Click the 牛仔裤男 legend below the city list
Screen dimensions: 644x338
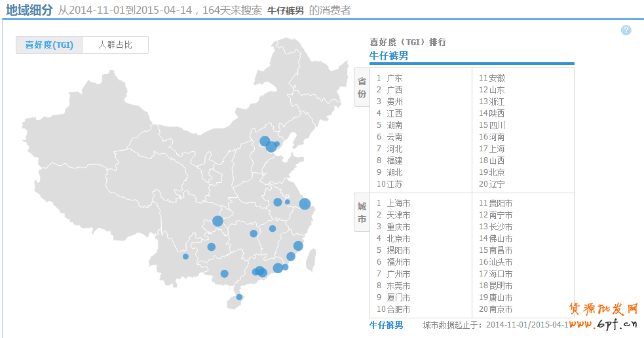click(386, 324)
